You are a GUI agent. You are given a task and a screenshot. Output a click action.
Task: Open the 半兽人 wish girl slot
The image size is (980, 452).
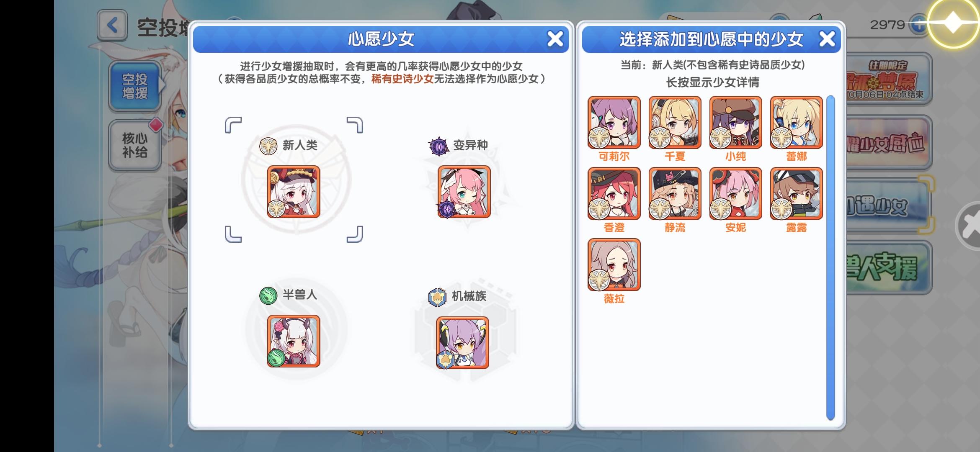(294, 341)
